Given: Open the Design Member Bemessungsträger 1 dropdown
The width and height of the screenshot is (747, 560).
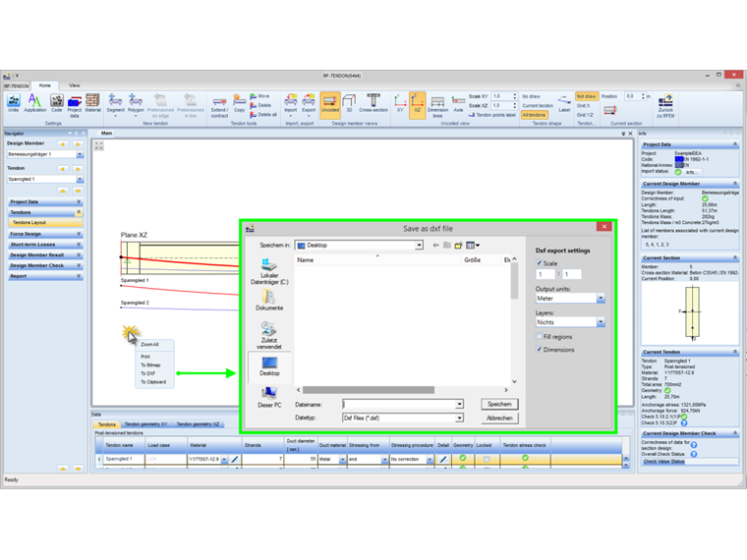Looking at the screenshot, I should (x=80, y=154).
